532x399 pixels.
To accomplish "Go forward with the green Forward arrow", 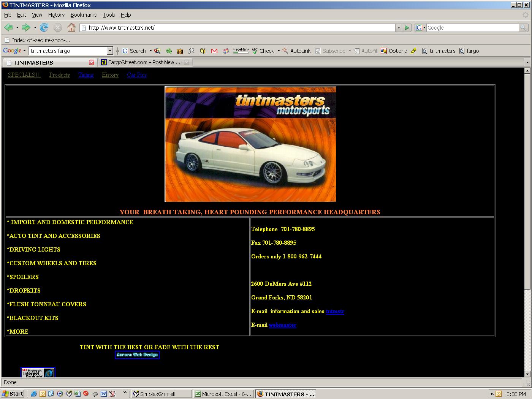I will pos(26,27).
